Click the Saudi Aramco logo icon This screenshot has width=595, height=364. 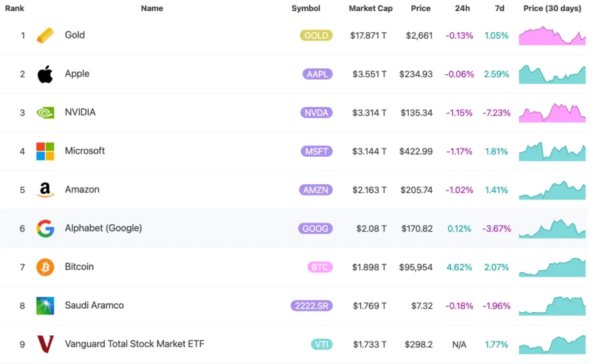[x=45, y=306]
